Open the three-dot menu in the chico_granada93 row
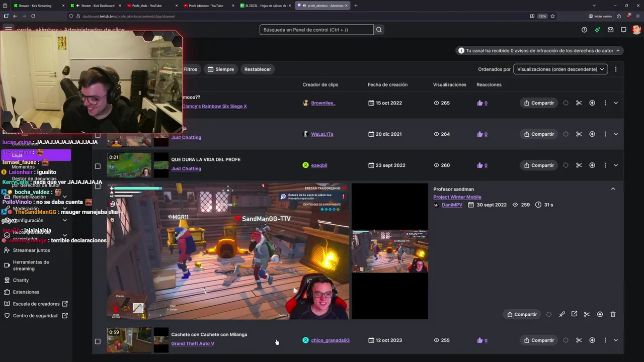Image resolution: width=644 pixels, height=362 pixels. pyautogui.click(x=605, y=340)
